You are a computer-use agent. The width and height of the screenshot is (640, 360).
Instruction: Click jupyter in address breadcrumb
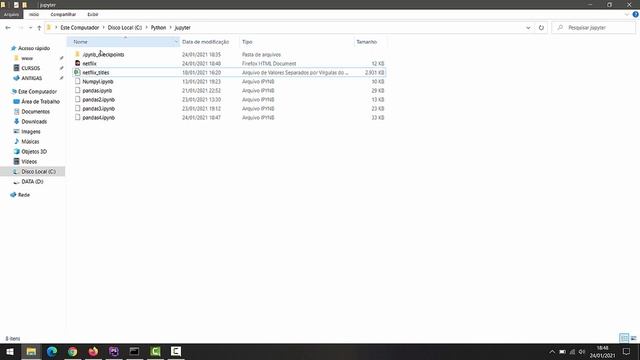click(x=182, y=28)
